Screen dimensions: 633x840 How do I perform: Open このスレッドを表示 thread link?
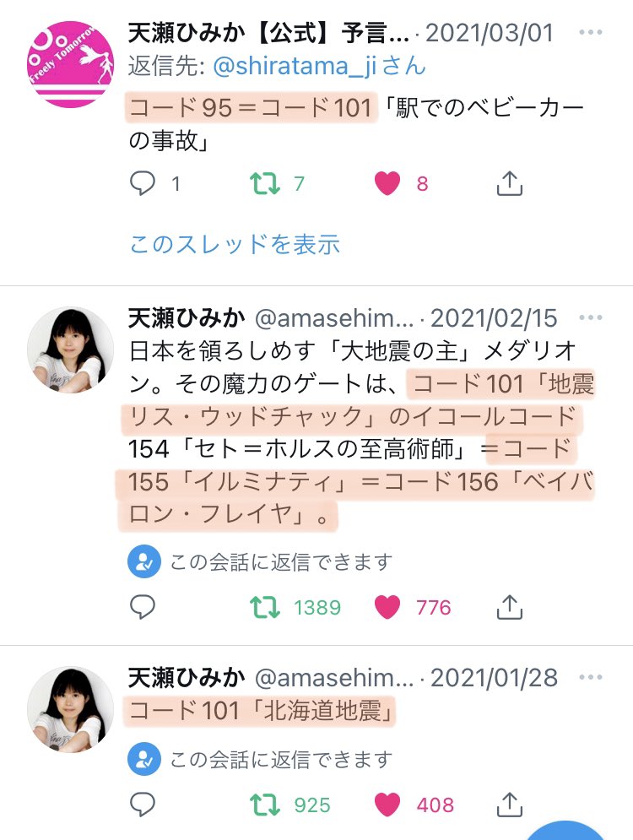[235, 244]
